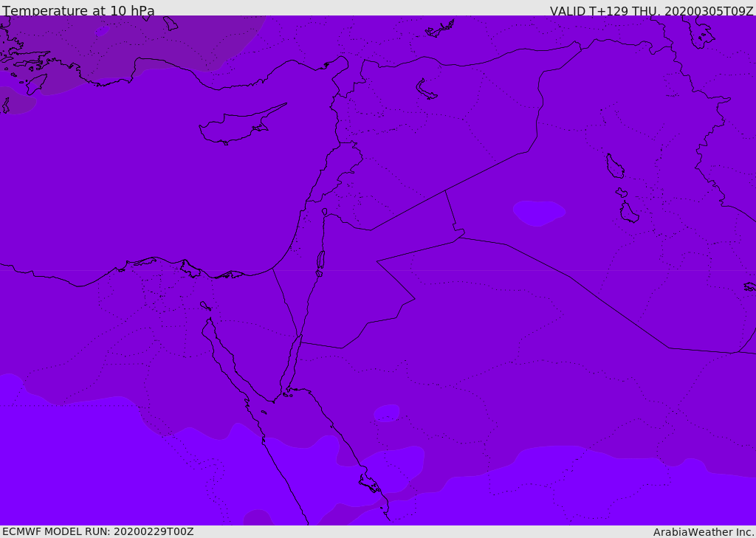
Task: Click the 'Temperature at 10 hPa' title text
Action: coord(78,10)
